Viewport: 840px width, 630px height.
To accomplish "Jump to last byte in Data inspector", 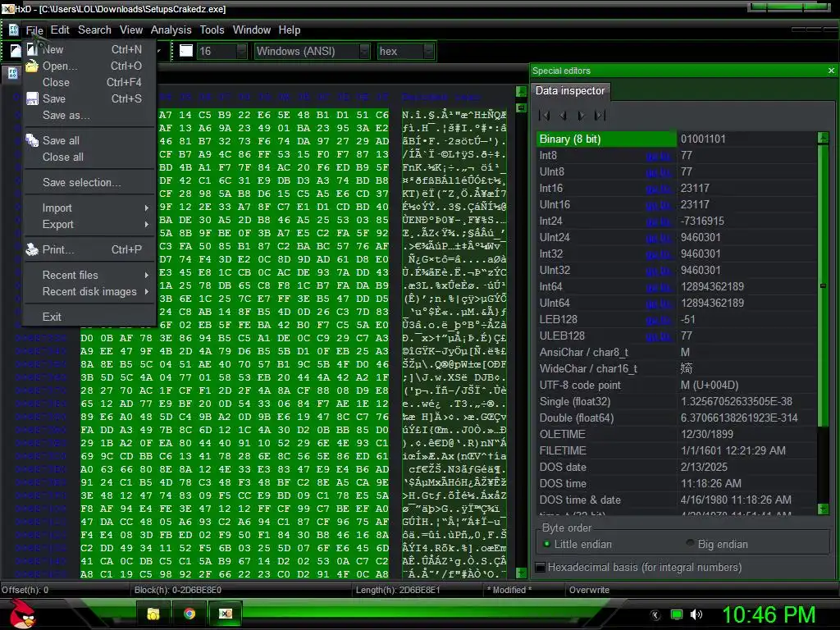I will 600,115.
